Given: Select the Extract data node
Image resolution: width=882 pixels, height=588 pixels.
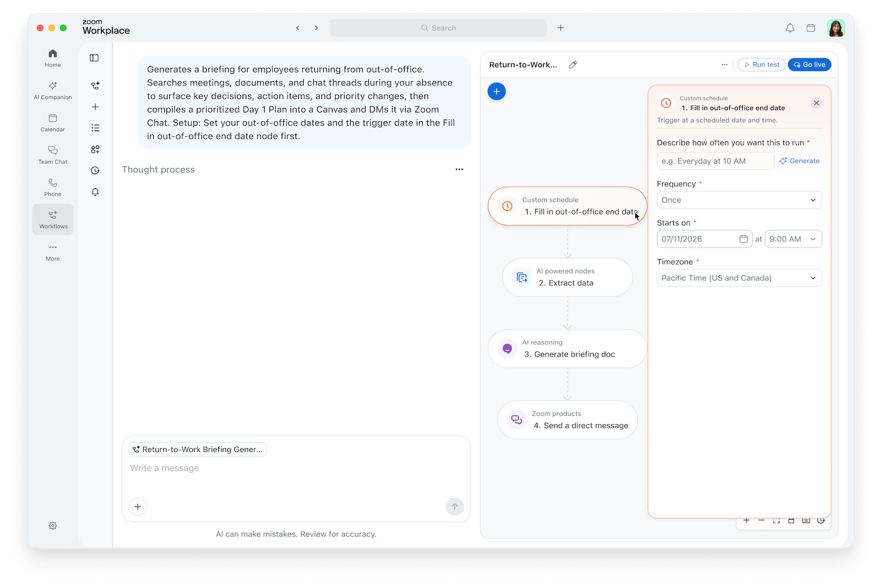Looking at the screenshot, I should [567, 277].
